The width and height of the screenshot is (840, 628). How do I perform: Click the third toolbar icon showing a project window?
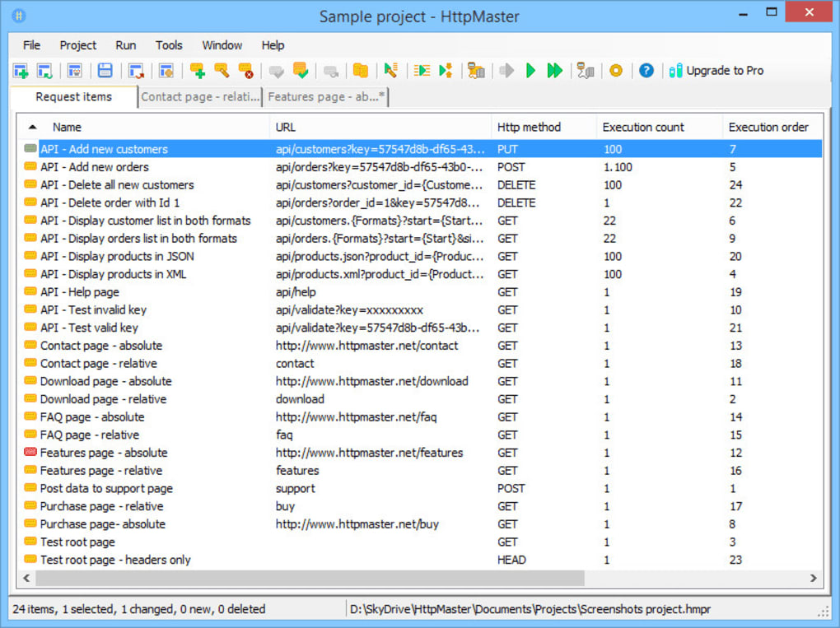coord(74,71)
